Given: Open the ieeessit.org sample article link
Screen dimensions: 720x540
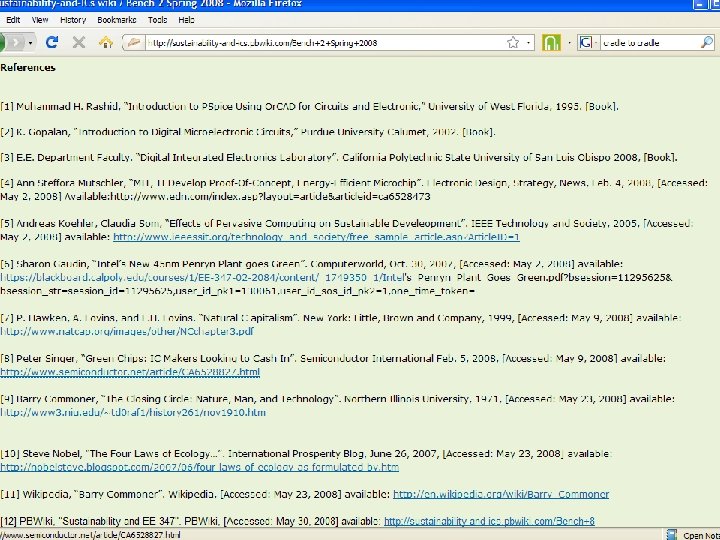Looking at the screenshot, I should (x=316, y=237).
